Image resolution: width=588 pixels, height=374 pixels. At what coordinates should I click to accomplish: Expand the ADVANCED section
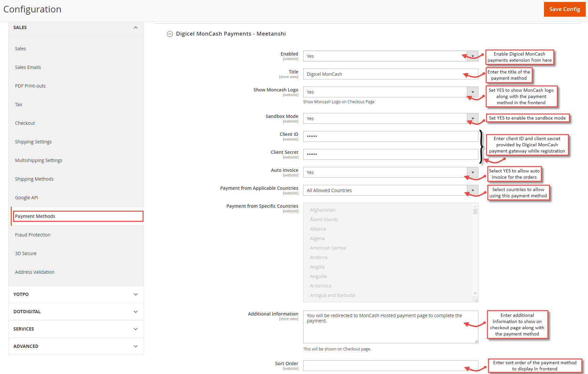coord(76,346)
